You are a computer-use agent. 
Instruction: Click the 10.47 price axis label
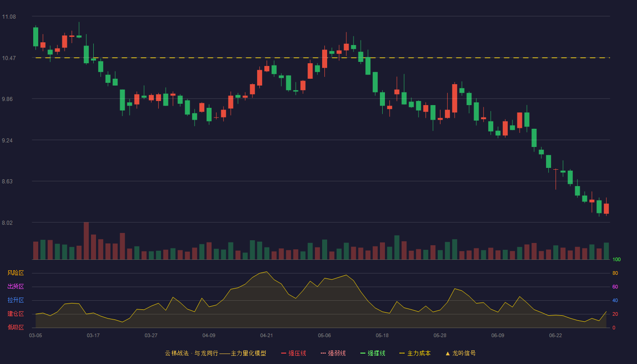[x=9, y=58]
